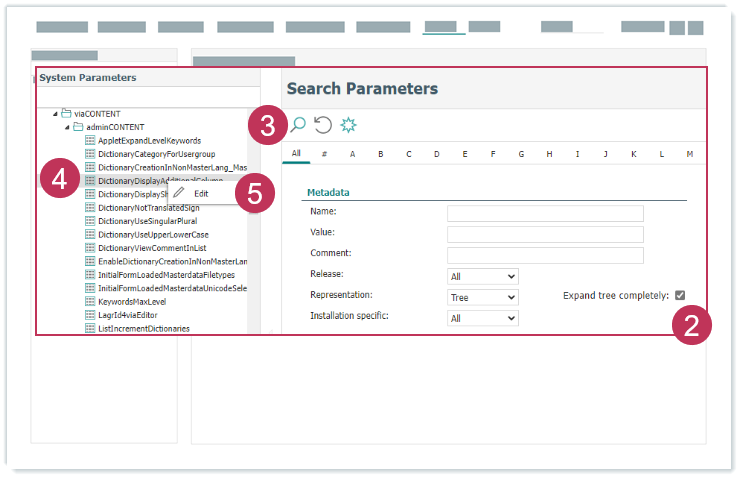Select LagrId4viaEditor in the tree
Image resolution: width=741 pixels, height=479 pixels.
click(x=127, y=314)
